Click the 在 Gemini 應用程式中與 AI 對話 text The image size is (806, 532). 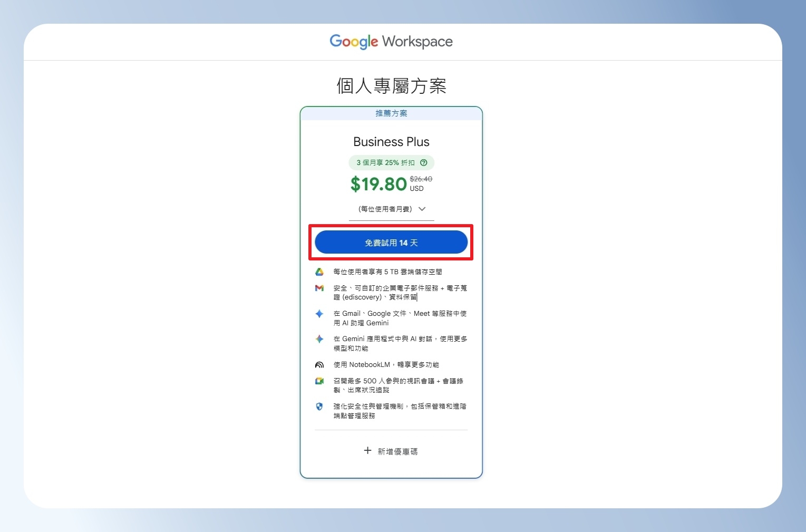point(401,344)
